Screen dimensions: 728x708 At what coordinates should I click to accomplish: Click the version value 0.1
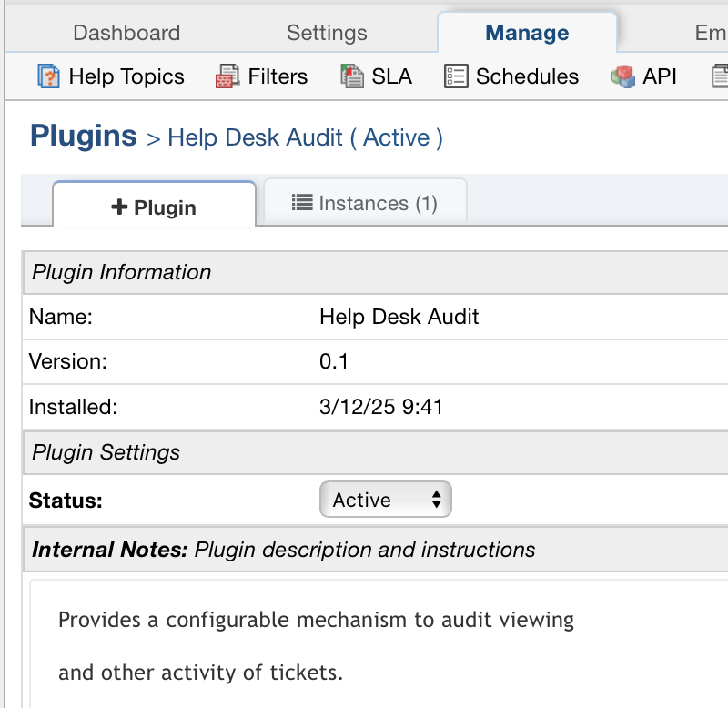(x=334, y=361)
